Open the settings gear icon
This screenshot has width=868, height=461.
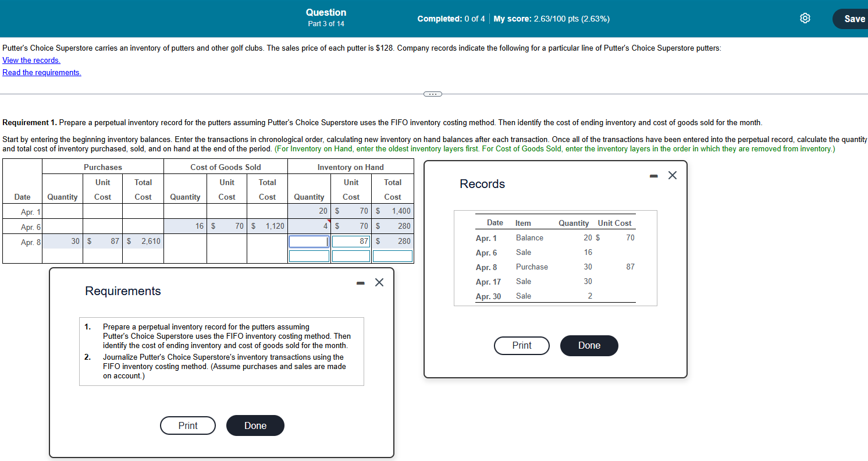click(x=805, y=19)
